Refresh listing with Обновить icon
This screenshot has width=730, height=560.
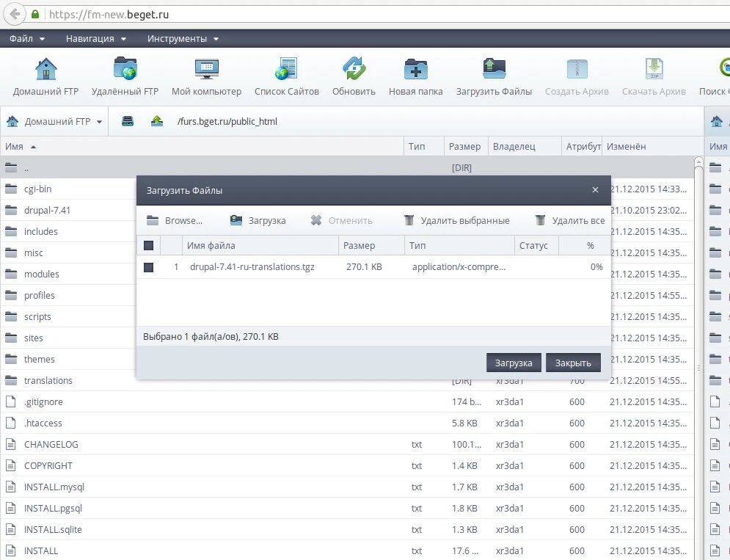coord(354,69)
